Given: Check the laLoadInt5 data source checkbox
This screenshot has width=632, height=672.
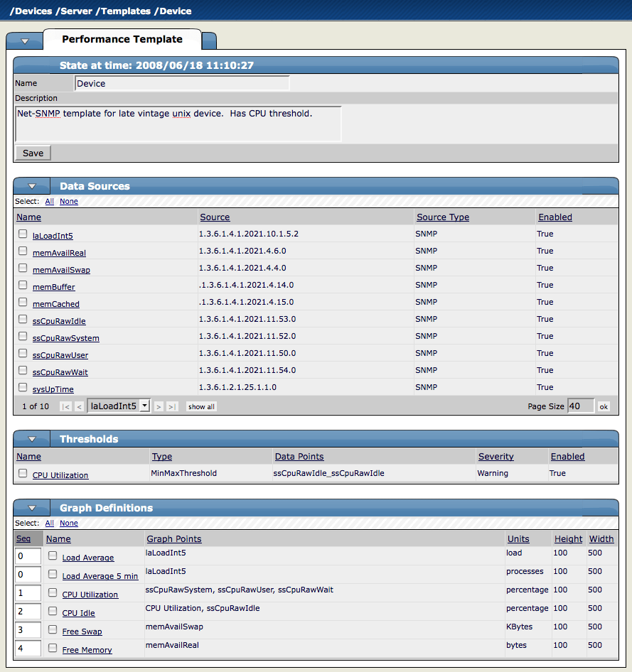Looking at the screenshot, I should pos(22,234).
